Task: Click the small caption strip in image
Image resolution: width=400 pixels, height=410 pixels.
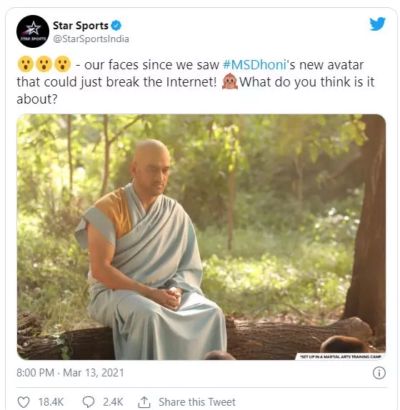Action: (340, 357)
